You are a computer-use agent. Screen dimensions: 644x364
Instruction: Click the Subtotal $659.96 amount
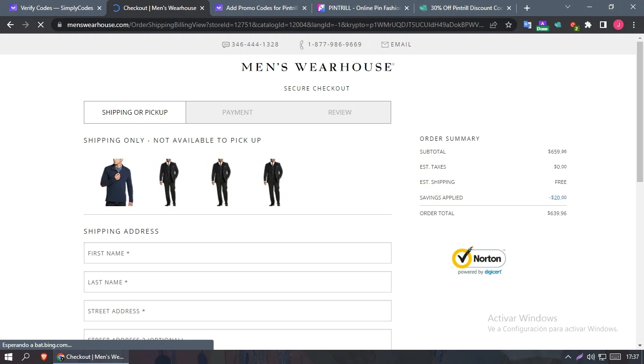pos(557,152)
